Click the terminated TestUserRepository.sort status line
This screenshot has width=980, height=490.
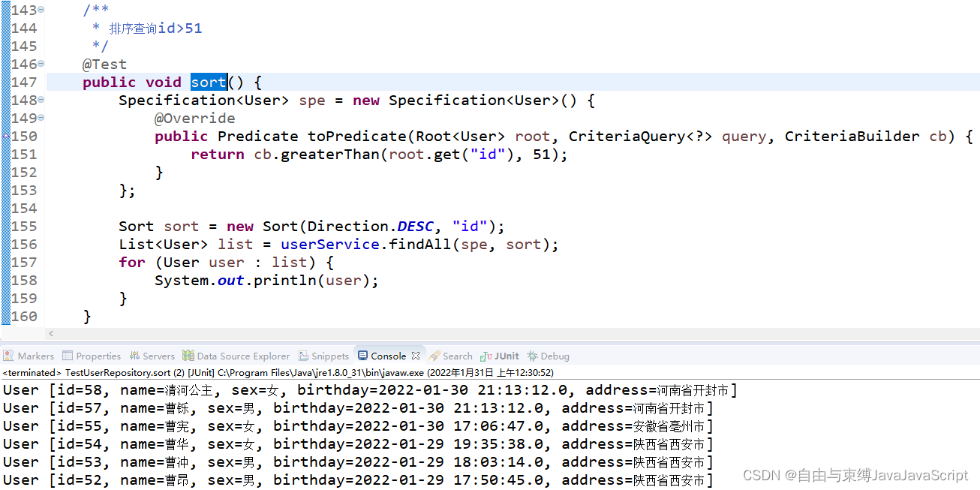coord(278,372)
